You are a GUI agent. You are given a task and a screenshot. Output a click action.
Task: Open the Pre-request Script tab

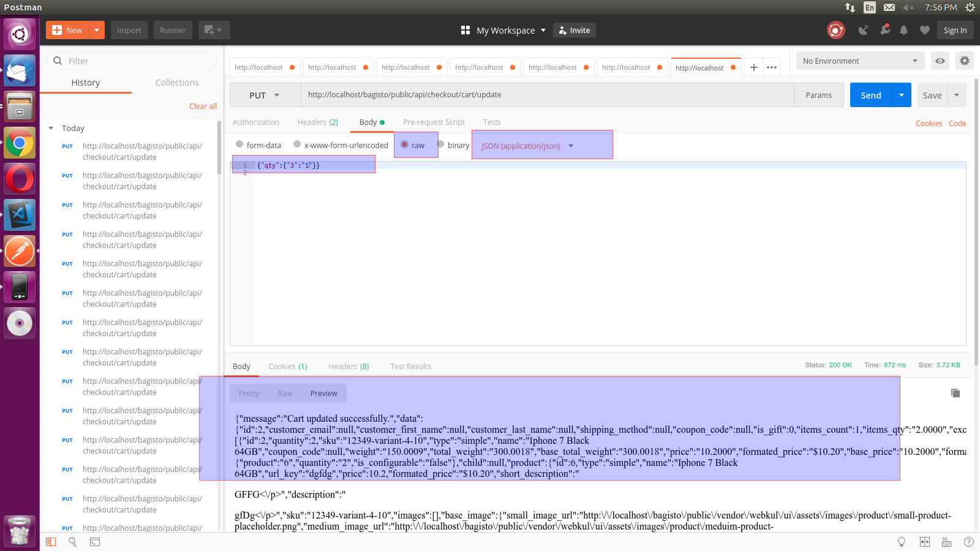pos(434,122)
